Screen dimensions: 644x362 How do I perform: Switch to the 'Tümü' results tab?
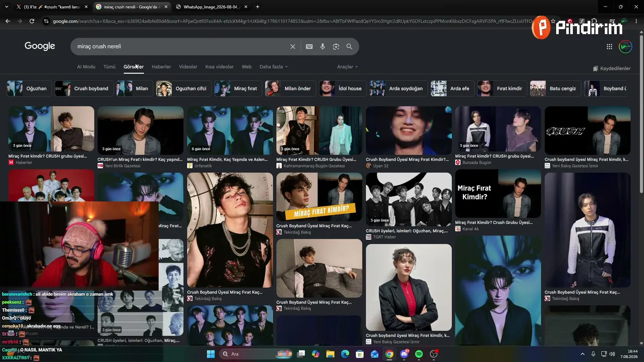[109, 67]
